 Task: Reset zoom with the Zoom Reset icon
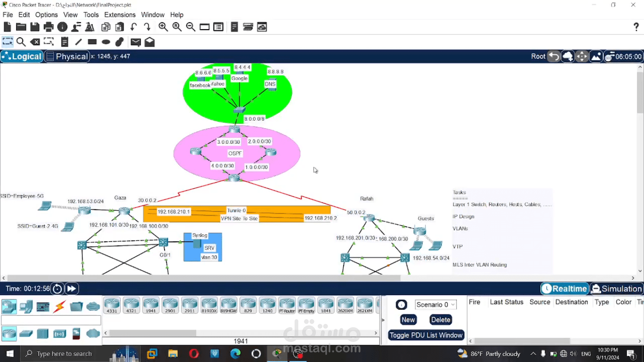(x=177, y=27)
